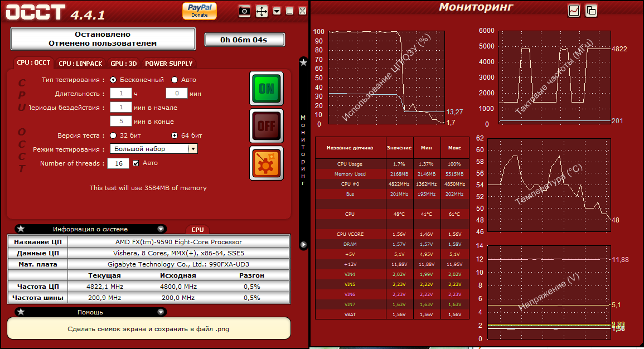Click the DRAM sensor row
This screenshot has height=349, width=644.
pyautogui.click(x=392, y=244)
